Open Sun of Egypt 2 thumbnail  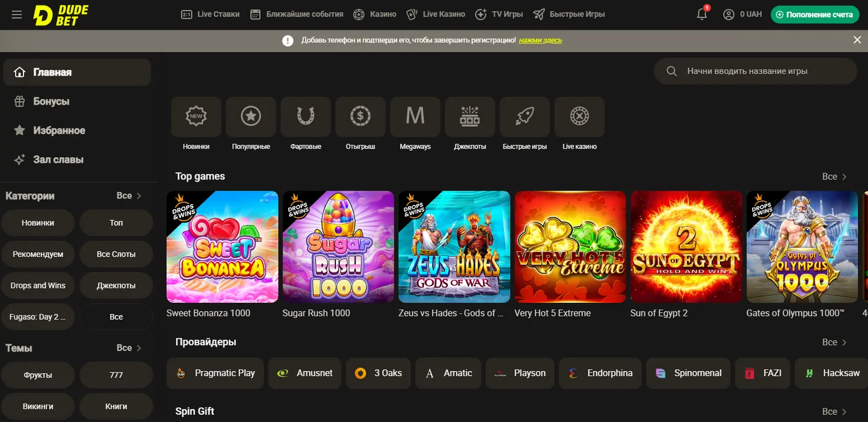click(686, 246)
